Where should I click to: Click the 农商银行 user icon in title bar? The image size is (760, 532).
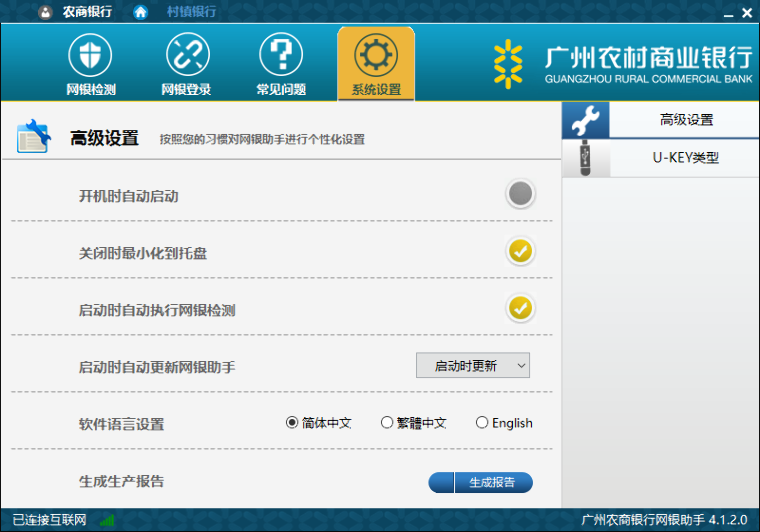tap(46, 12)
